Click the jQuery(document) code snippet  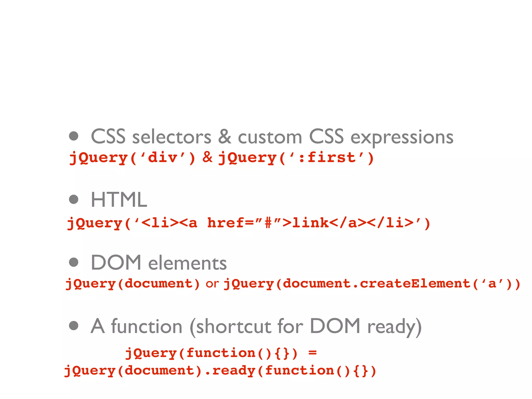[x=132, y=283]
